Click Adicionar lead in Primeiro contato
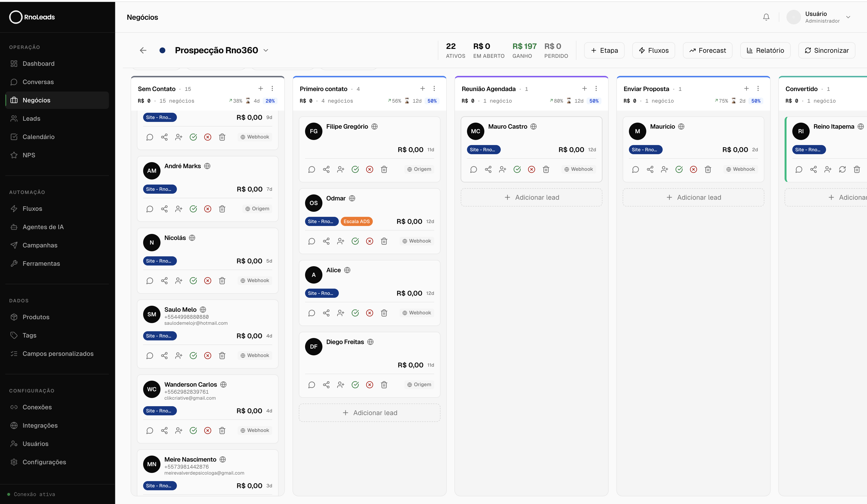This screenshot has height=504, width=867. (x=369, y=413)
